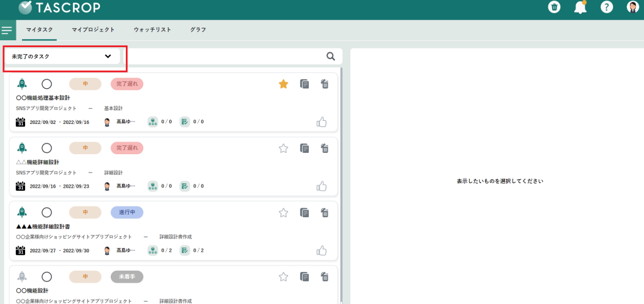
Task: Like the △△機能詳細設計 task with thumbs up
Action: (321, 186)
